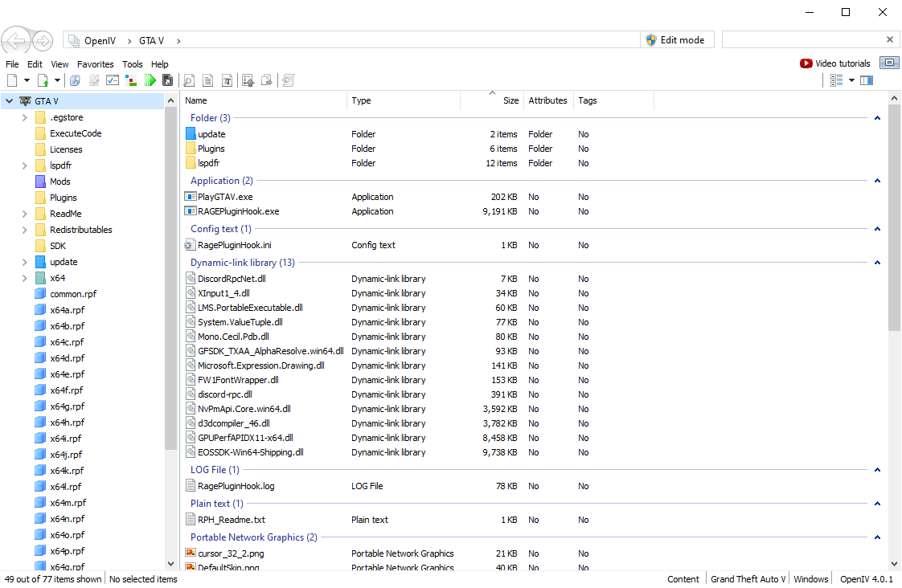Click the green play arrow toolbar icon
This screenshot has width=902, height=588.
coord(150,80)
